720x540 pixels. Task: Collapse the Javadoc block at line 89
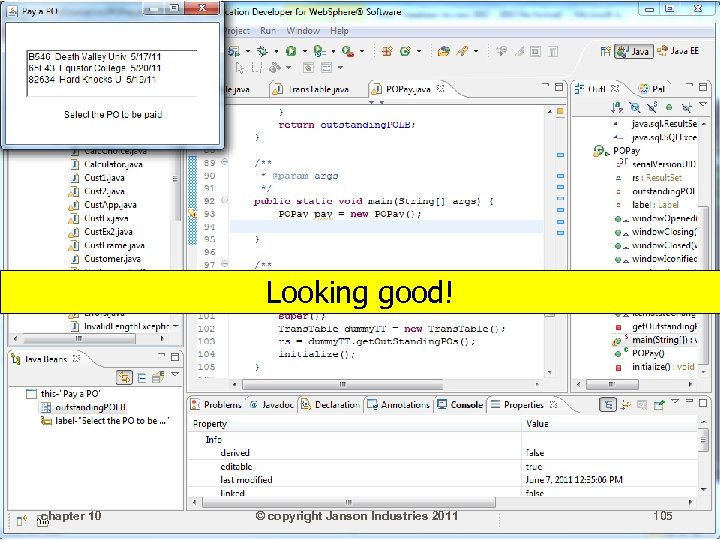pos(225,162)
